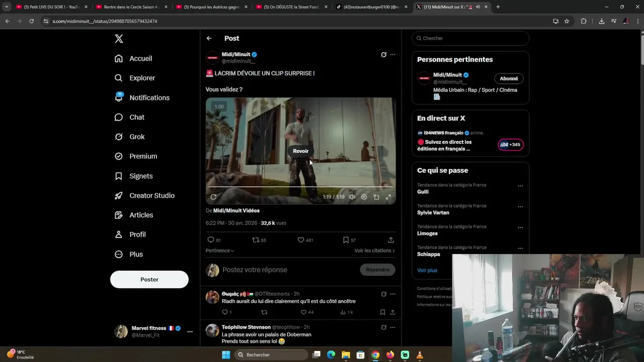644x362 pixels.
Task: Open Marvel fitness account options menu
Action: pos(190,332)
